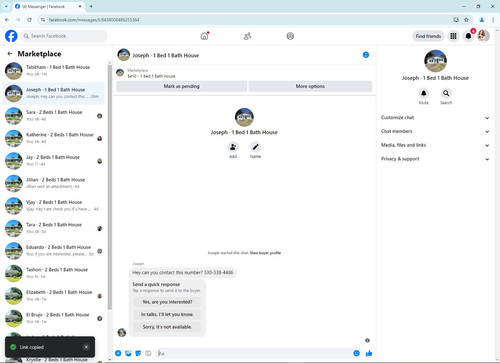Open Jay - 2 Beds 1 Bath House chat
500x363 pixels.
[54, 161]
